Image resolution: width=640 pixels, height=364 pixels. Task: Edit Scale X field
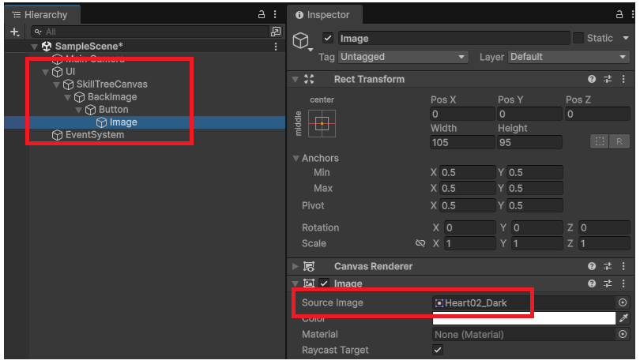(x=470, y=244)
